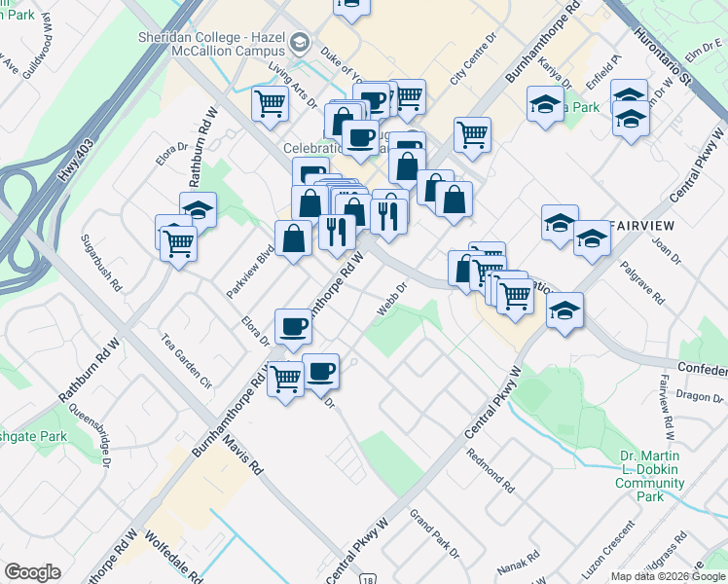This screenshot has height=584, width=728.
Task: Click the coffee cup marker by Elora Dr
Action: tap(293, 328)
